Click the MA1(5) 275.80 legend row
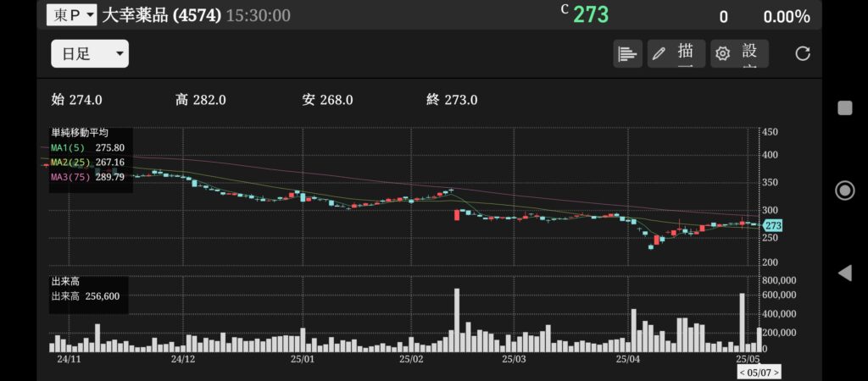The image size is (868, 381). click(x=87, y=147)
